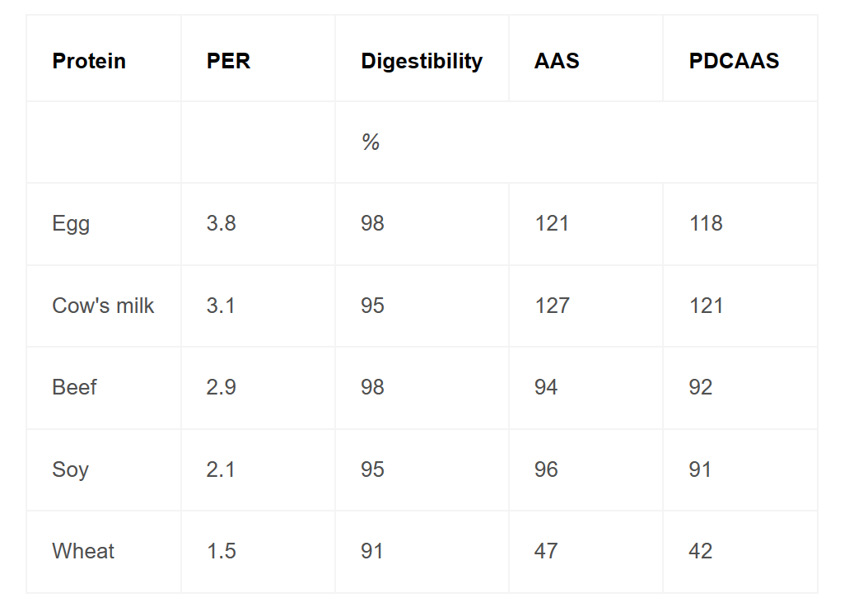Image resolution: width=868 pixels, height=607 pixels.
Task: Click the Cow's milk row label
Action: pyautogui.click(x=103, y=306)
